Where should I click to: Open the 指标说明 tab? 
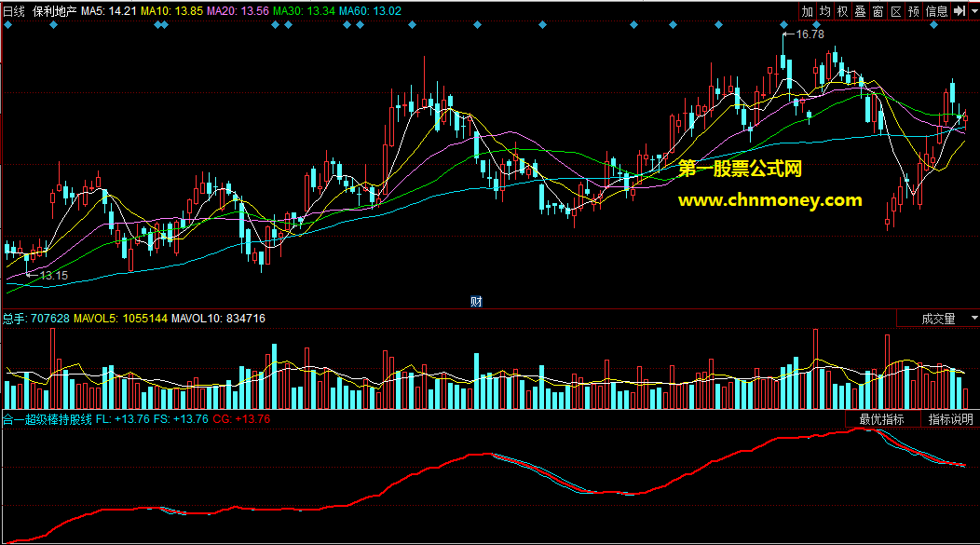pyautogui.click(x=950, y=419)
